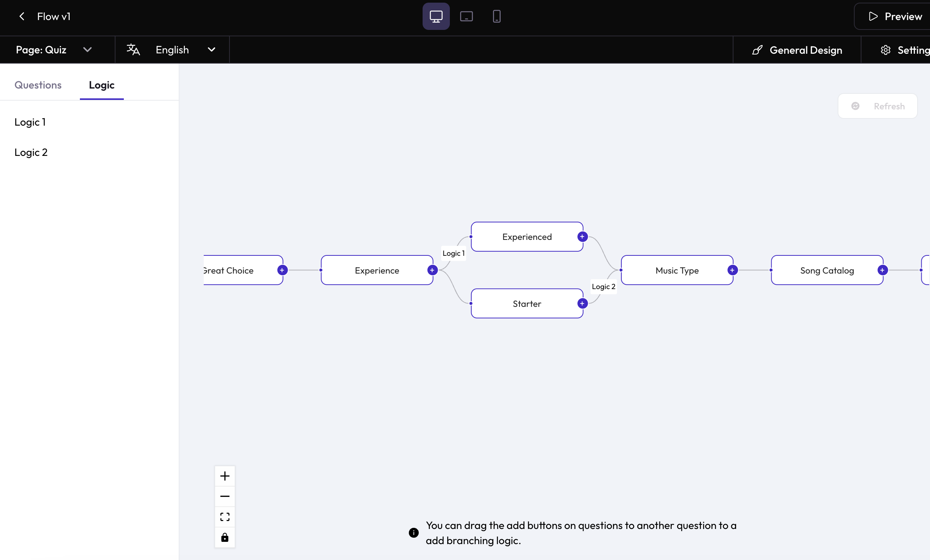Toggle canvas interactivity lock

click(x=225, y=537)
